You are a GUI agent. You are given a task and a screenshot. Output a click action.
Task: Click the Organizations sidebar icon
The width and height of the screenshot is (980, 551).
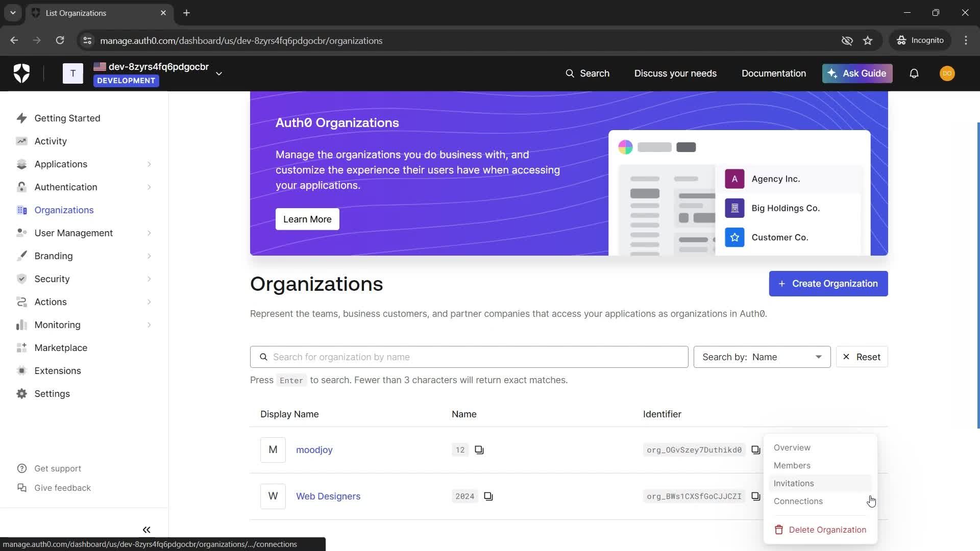coord(21,210)
